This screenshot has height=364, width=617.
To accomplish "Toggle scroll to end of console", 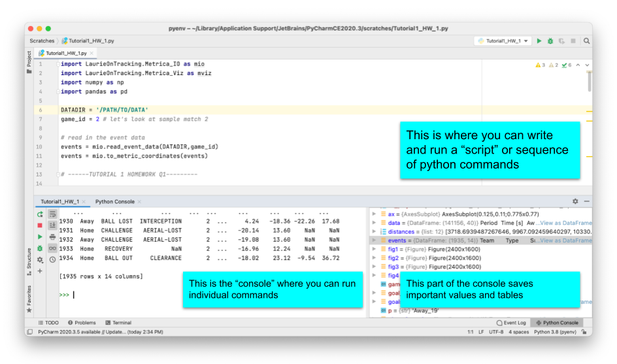I will [x=52, y=225].
